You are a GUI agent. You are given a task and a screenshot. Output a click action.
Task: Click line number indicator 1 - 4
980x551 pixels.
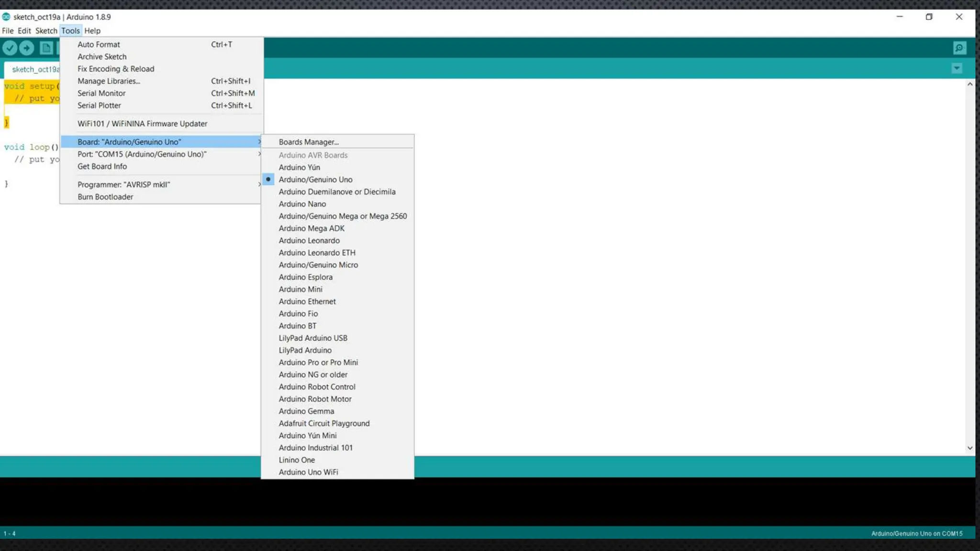pos(10,533)
